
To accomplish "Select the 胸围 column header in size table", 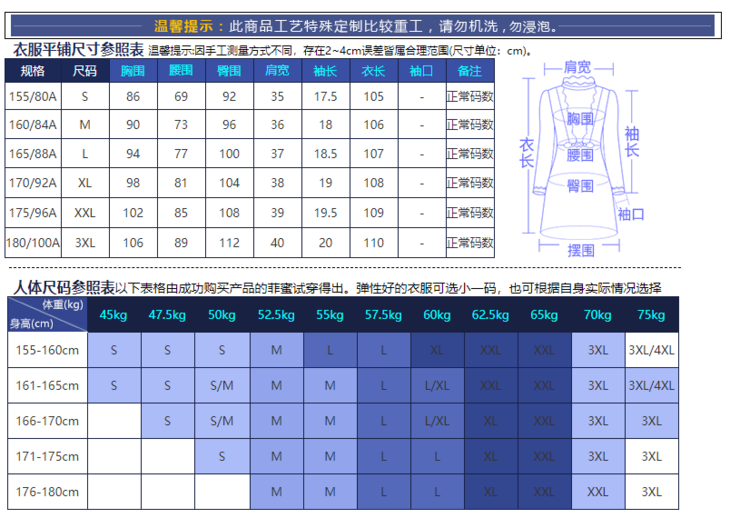I will (133, 71).
